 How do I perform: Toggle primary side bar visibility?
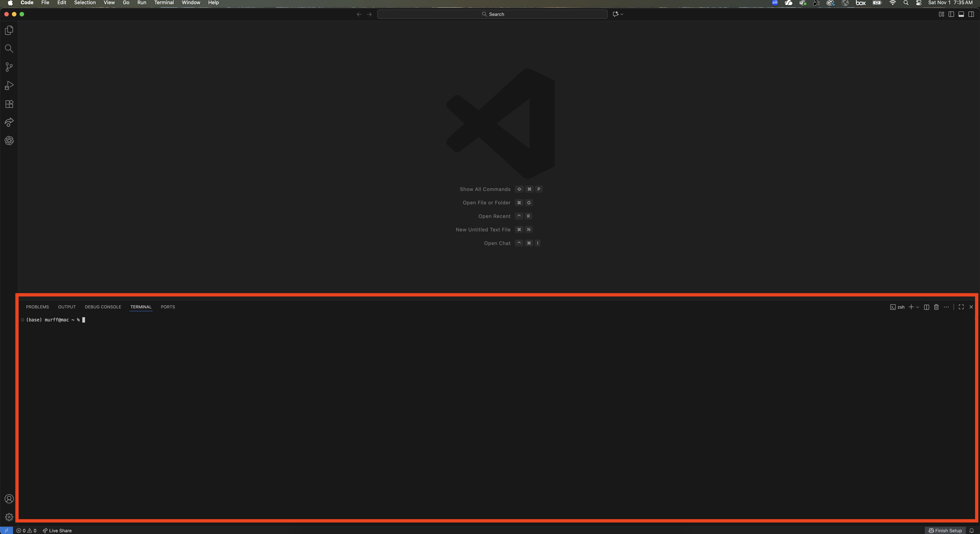click(x=951, y=14)
